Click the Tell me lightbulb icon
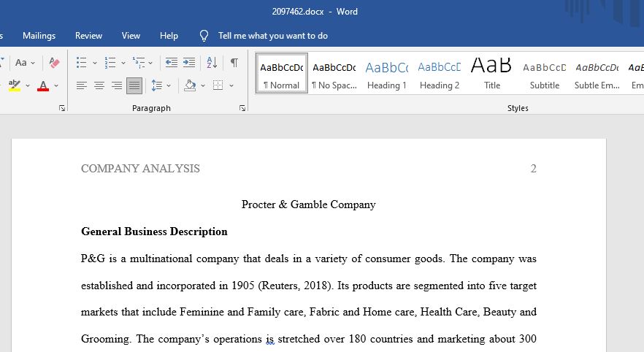This screenshot has height=352, width=644. (204, 36)
